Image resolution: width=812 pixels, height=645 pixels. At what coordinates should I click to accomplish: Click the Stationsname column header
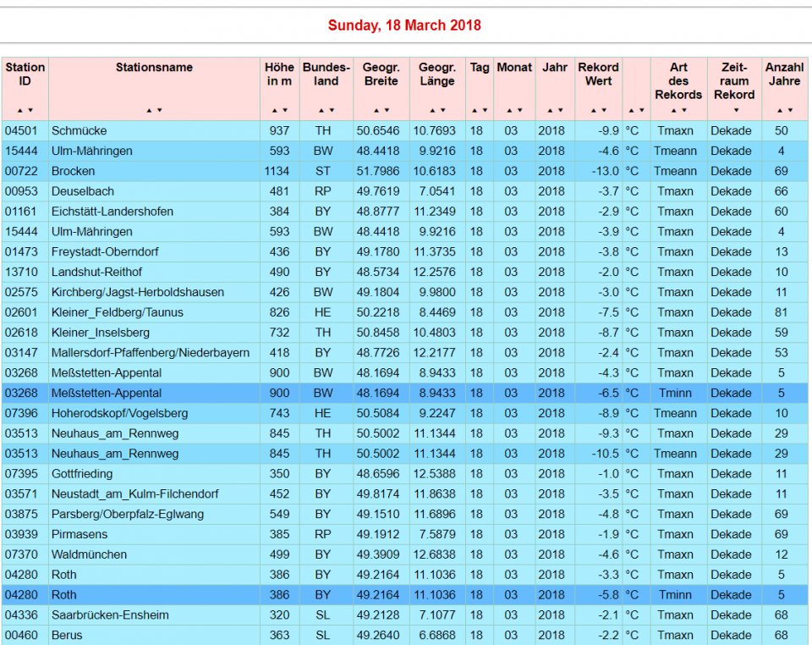pyautogui.click(x=154, y=68)
